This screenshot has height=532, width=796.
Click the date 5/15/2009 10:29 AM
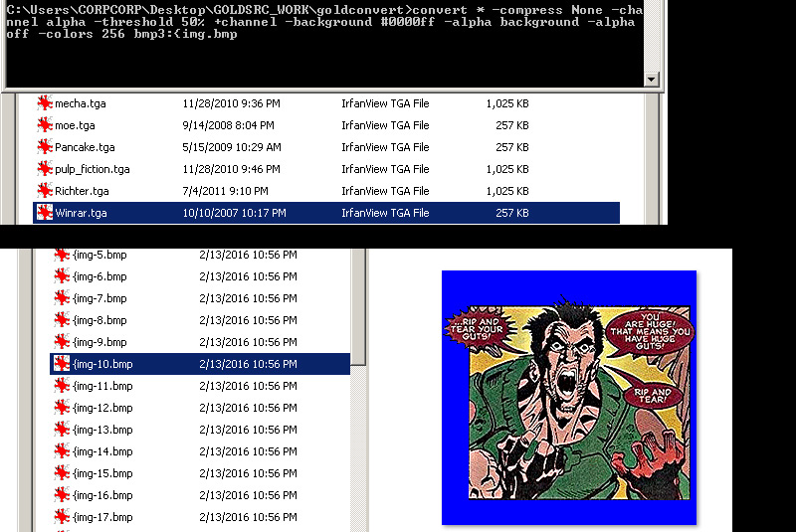coord(232,147)
